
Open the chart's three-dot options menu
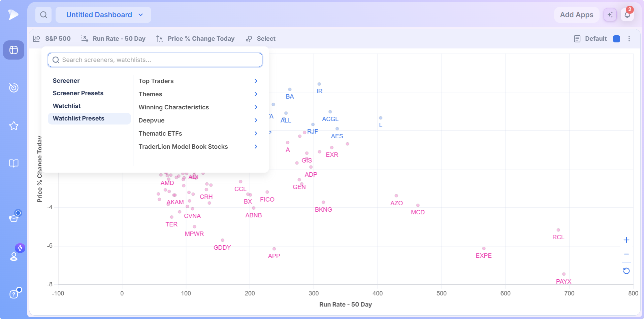(x=629, y=39)
